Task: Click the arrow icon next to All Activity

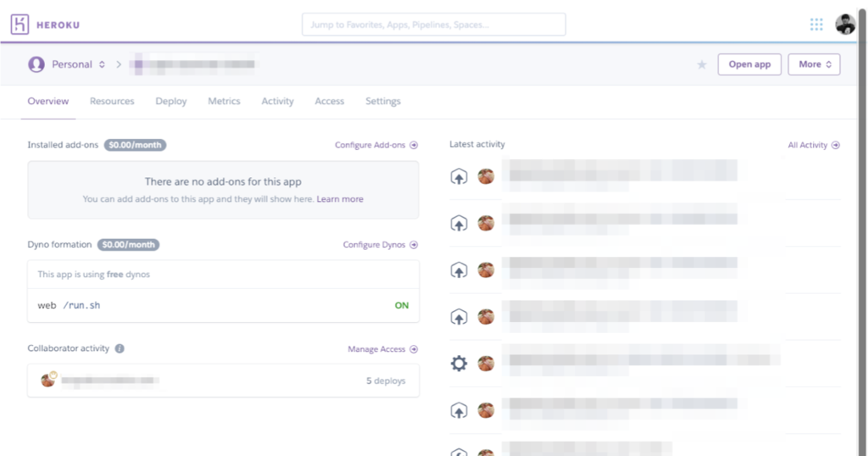Action: pos(836,145)
